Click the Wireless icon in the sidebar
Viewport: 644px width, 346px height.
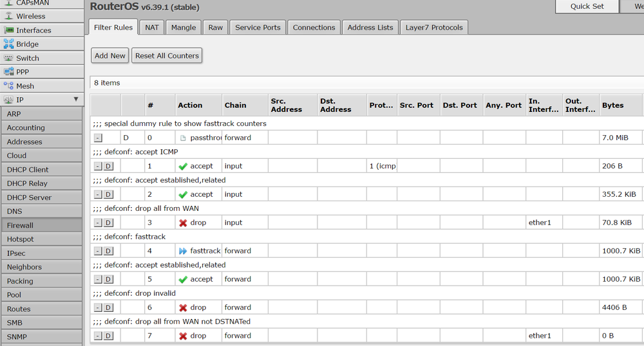pos(9,16)
